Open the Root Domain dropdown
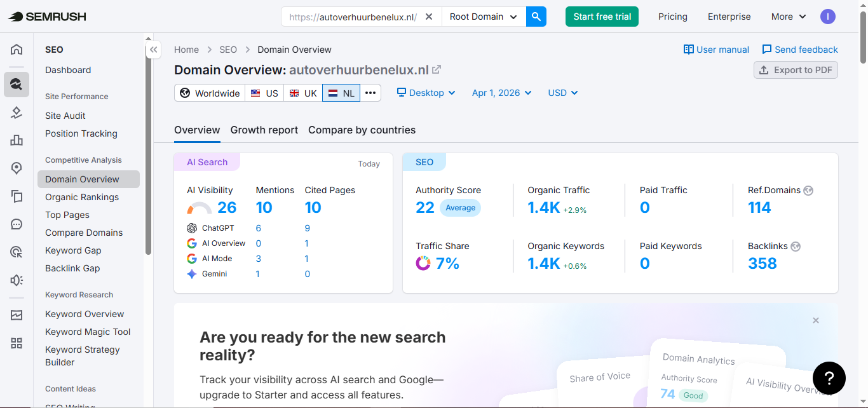Screen dimensions: 868x408 [484, 17]
